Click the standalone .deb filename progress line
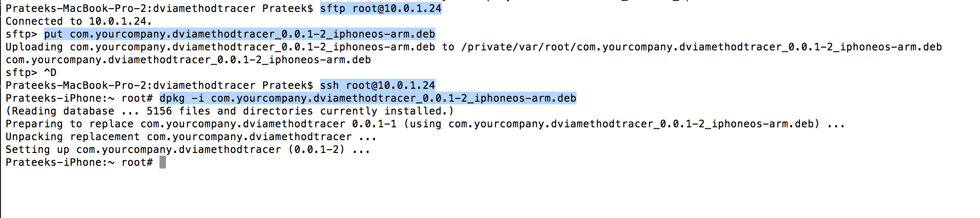Screen dimensions: 980x218 (188, 60)
